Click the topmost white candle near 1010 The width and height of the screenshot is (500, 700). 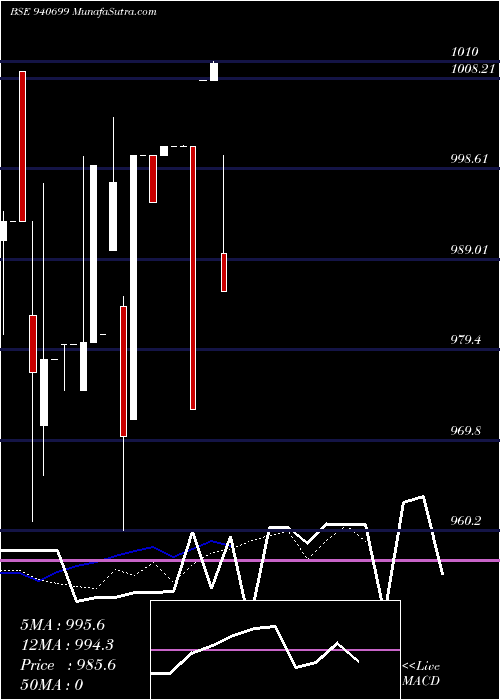[x=214, y=71]
